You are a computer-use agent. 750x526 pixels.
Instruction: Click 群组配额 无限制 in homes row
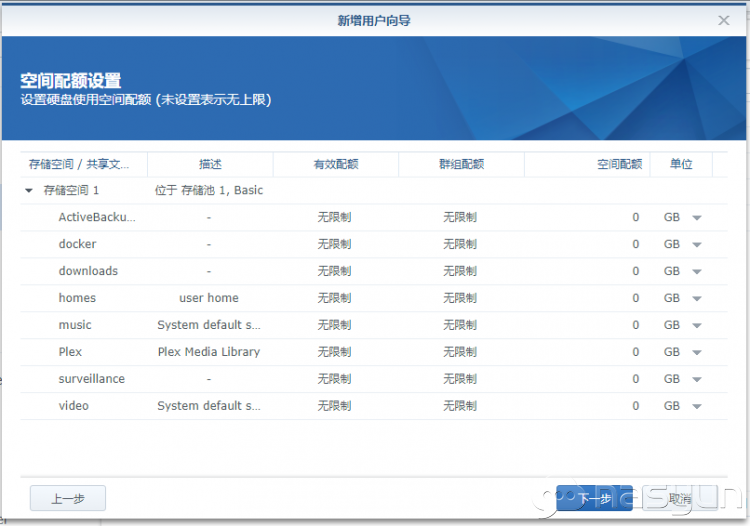click(x=460, y=298)
